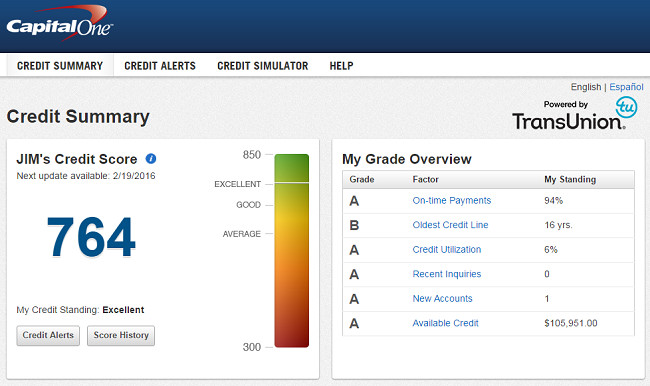
Task: Click the Credit Alerts button
Action: [48, 335]
